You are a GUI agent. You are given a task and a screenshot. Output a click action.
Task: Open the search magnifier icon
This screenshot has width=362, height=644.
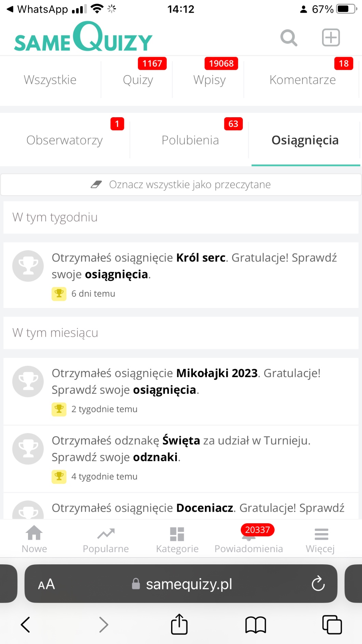(x=289, y=38)
